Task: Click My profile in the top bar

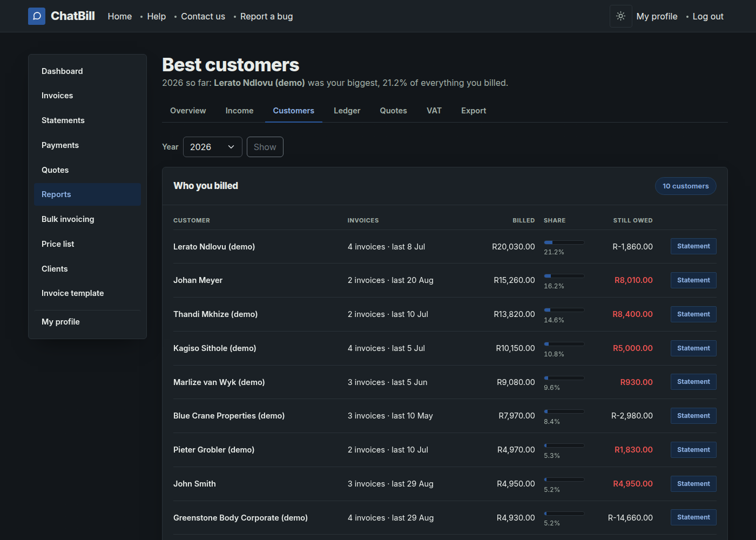Action: click(657, 16)
